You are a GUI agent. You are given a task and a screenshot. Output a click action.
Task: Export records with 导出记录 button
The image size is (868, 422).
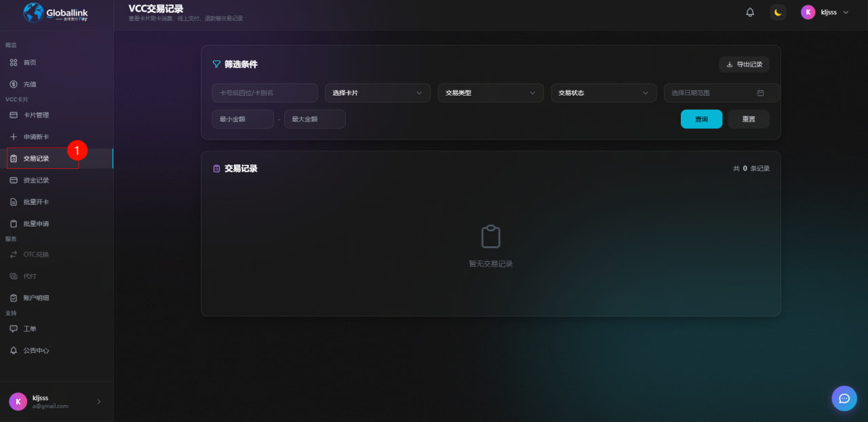[x=744, y=64]
